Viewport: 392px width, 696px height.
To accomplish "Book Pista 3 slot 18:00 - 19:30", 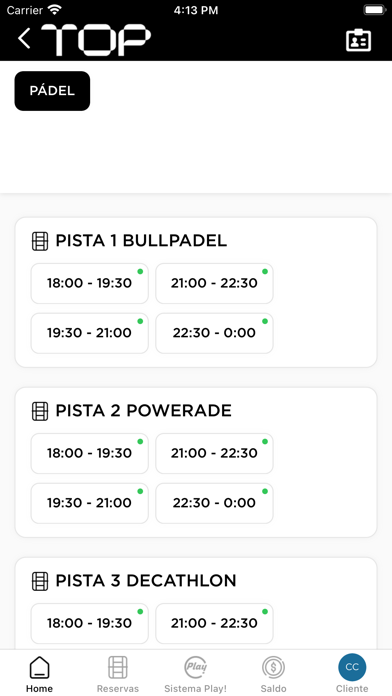I will point(90,623).
